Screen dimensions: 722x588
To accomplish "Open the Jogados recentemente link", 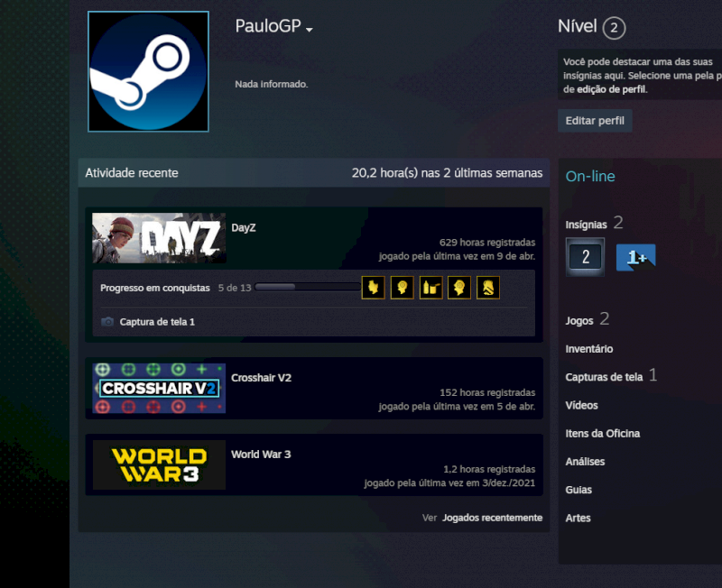I will coord(492,518).
